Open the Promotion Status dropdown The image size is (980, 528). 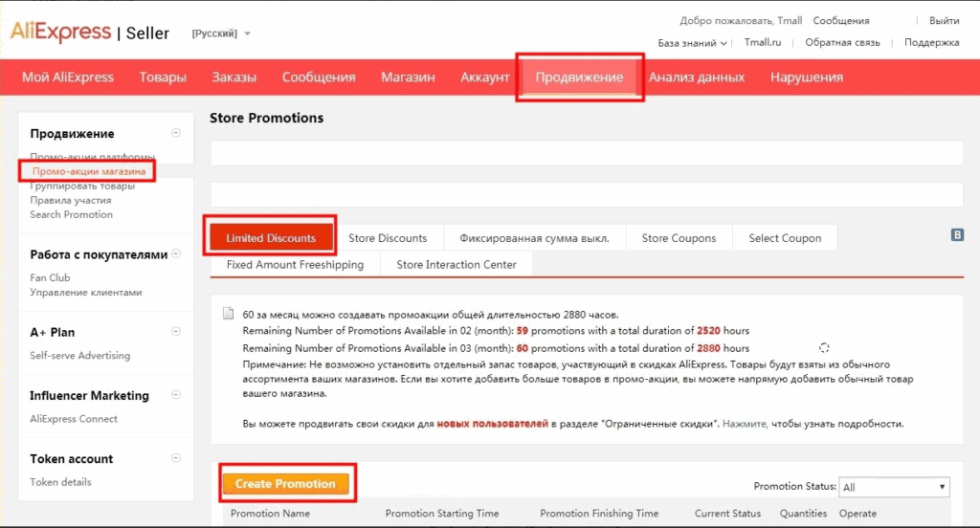click(x=893, y=487)
